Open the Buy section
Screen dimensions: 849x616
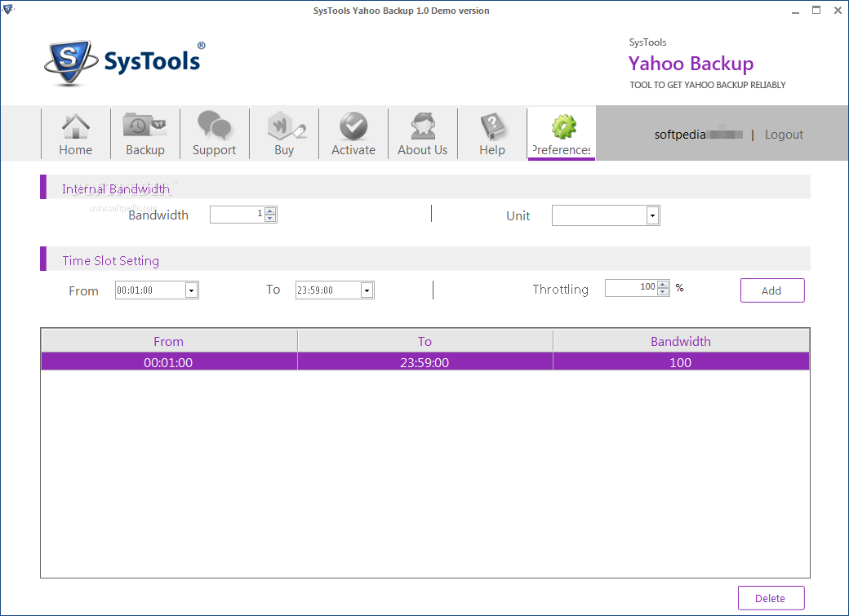pyautogui.click(x=284, y=134)
